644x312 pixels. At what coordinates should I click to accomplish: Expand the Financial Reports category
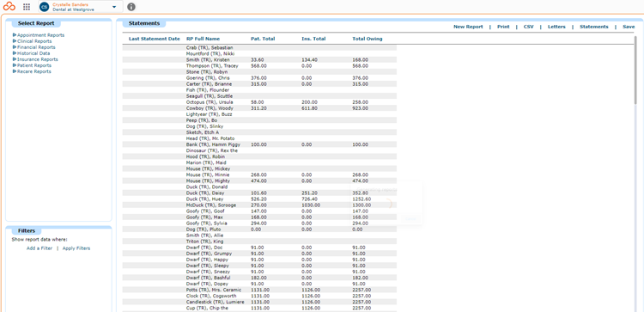[36, 47]
